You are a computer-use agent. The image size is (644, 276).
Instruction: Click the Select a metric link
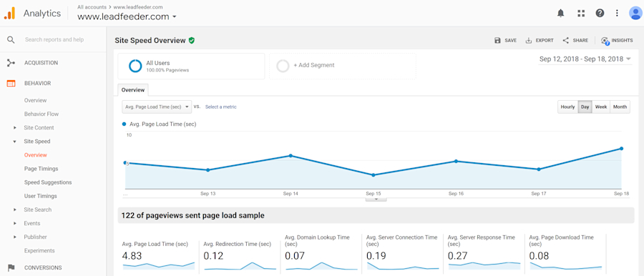[x=221, y=107]
